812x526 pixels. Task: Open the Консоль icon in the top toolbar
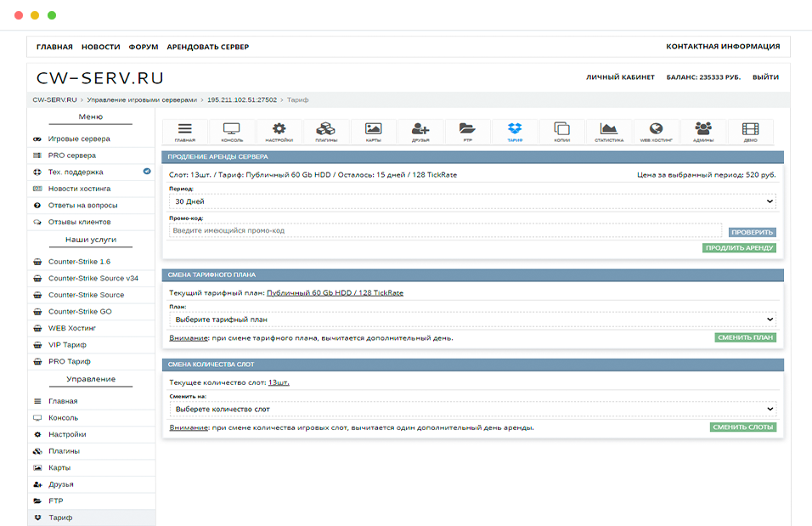[x=232, y=131]
